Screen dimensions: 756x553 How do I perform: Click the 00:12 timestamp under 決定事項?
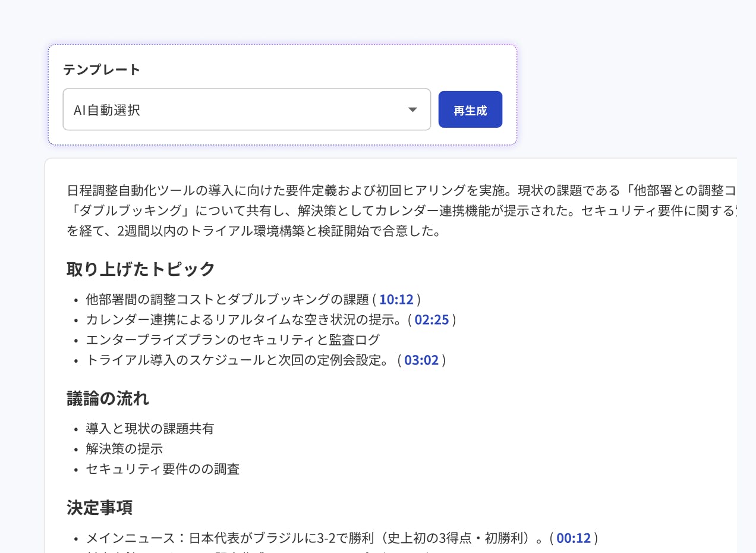point(574,538)
